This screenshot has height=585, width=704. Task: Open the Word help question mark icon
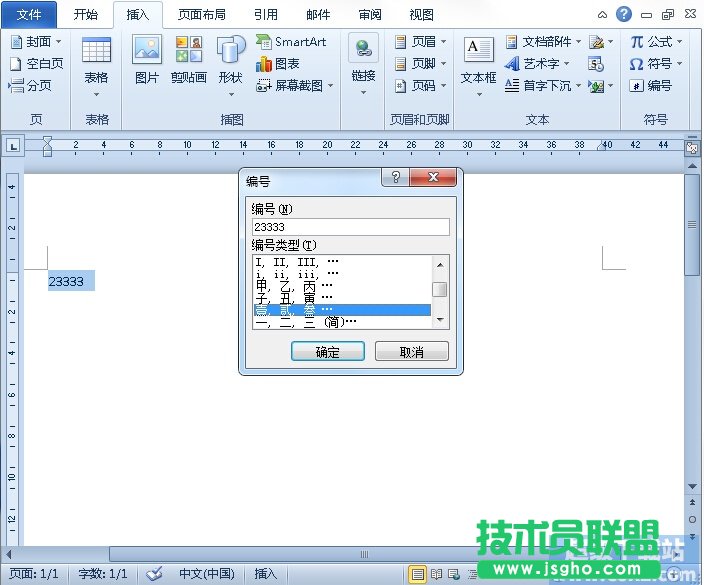click(x=624, y=14)
